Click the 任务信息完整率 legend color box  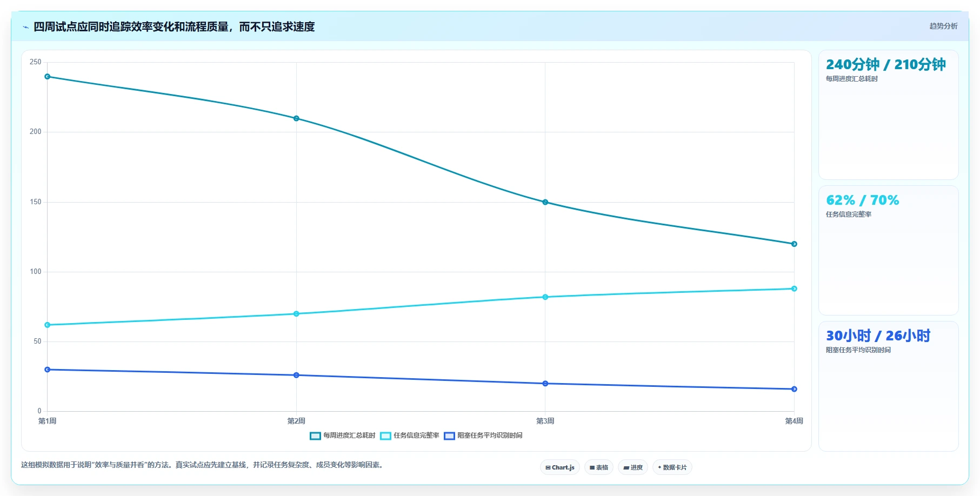385,436
